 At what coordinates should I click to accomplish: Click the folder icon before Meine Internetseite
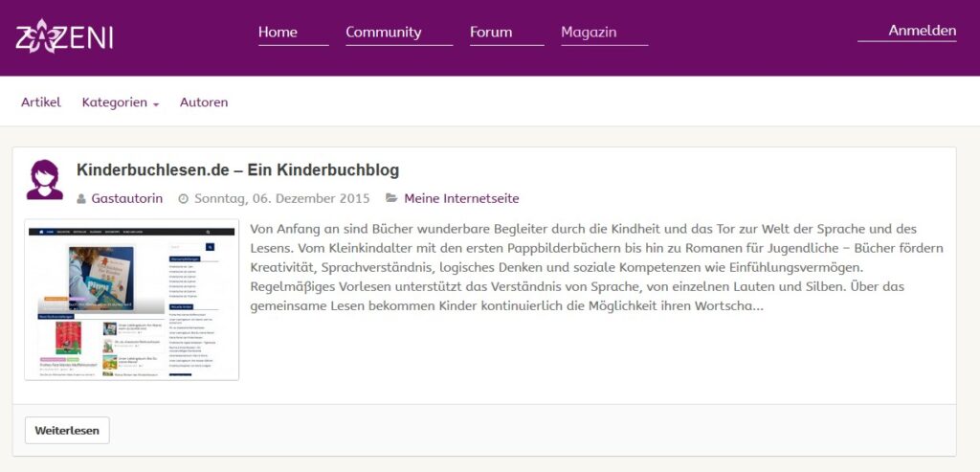pyautogui.click(x=390, y=198)
